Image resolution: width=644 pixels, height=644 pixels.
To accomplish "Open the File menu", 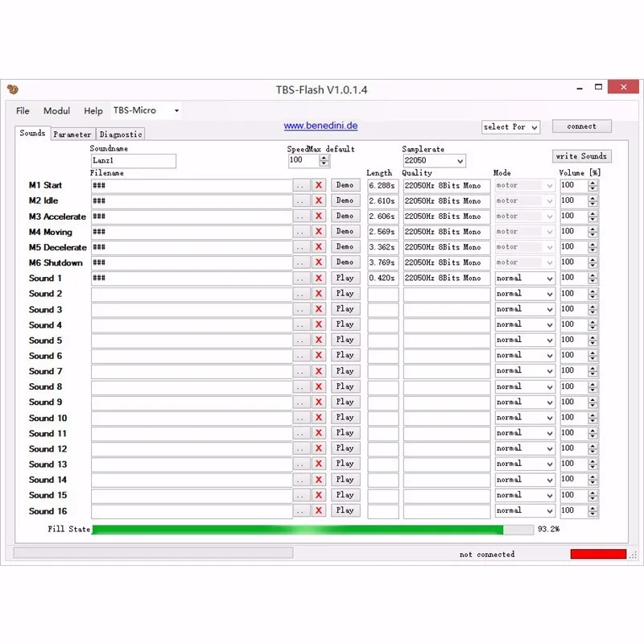I will point(23,111).
